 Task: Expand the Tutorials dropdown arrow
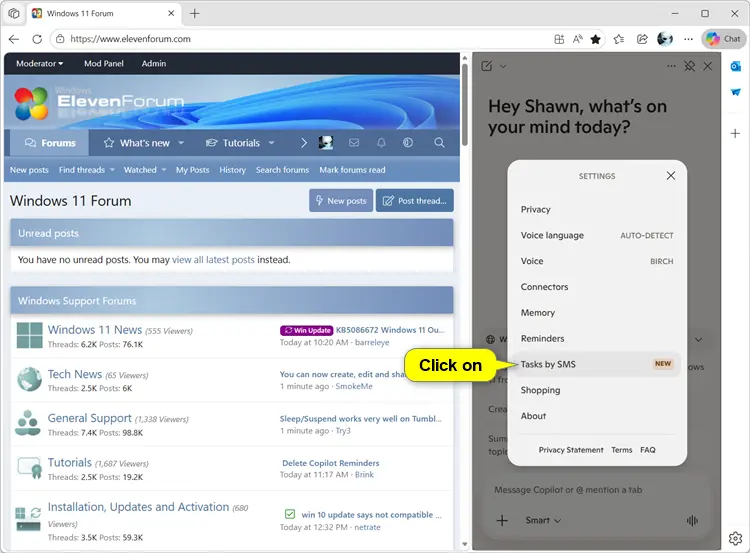click(271, 143)
